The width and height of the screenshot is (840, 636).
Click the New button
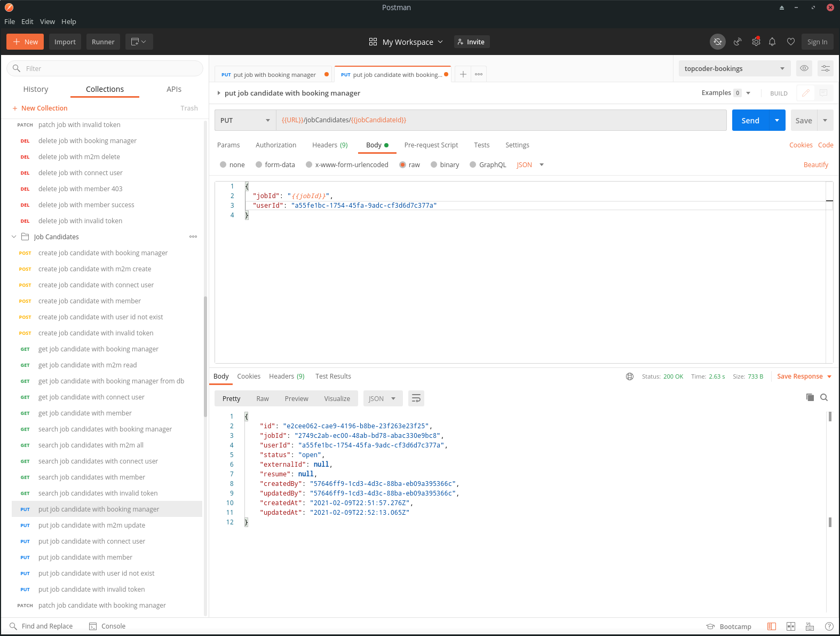tap(26, 42)
